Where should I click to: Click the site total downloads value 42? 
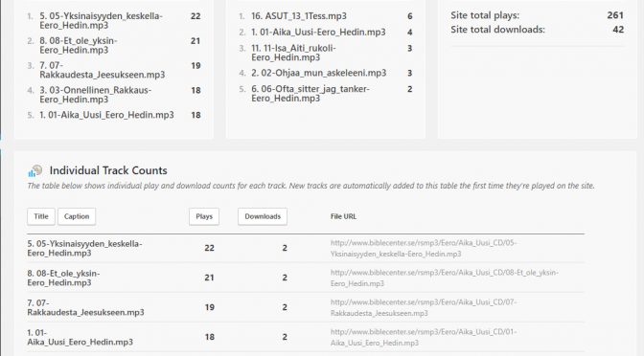[x=618, y=30]
